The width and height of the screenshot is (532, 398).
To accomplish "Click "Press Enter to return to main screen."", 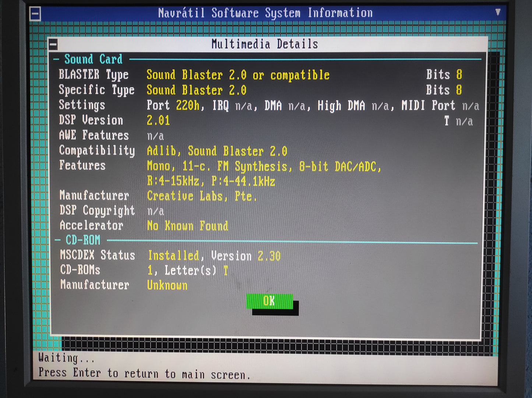I will coord(145,374).
